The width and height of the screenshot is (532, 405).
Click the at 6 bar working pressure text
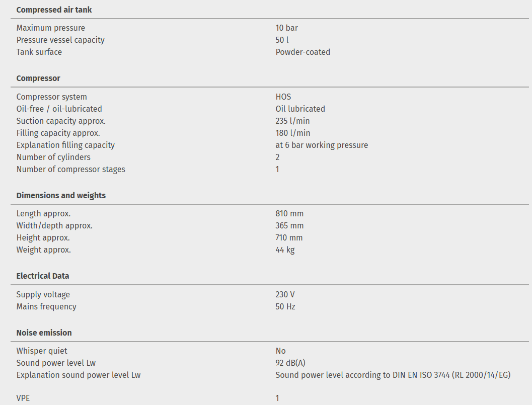click(322, 145)
